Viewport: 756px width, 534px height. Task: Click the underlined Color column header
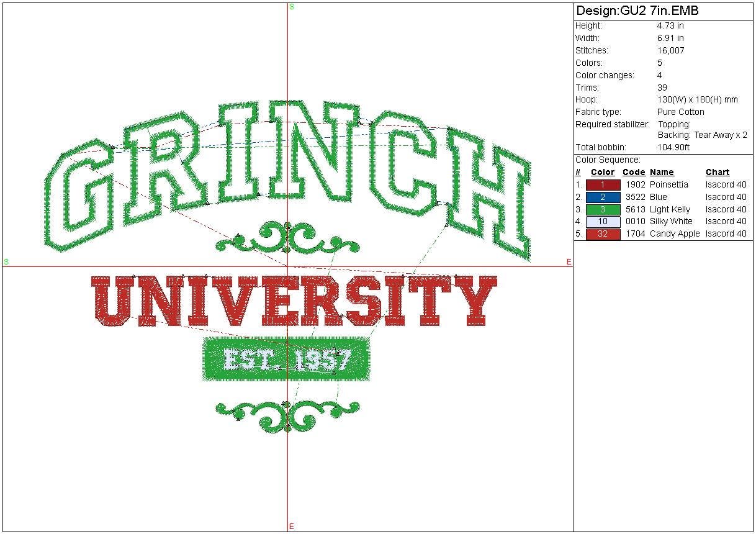click(x=603, y=173)
